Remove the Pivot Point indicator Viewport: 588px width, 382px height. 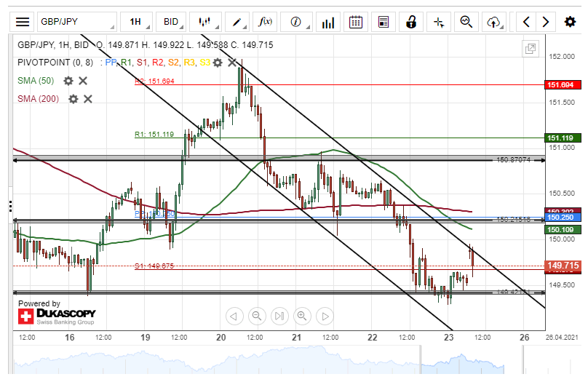(x=232, y=63)
